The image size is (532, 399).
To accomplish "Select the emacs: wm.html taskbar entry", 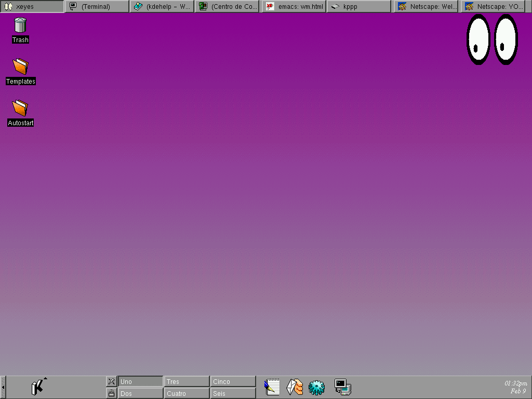I will pyautogui.click(x=294, y=7).
